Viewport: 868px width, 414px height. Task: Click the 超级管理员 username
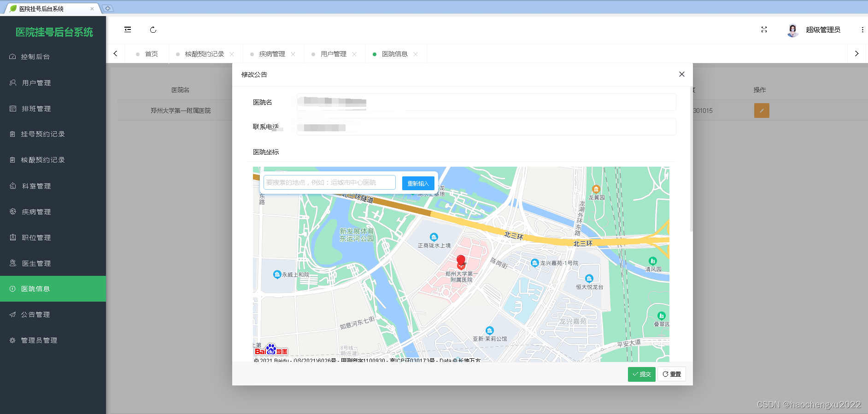click(x=823, y=29)
